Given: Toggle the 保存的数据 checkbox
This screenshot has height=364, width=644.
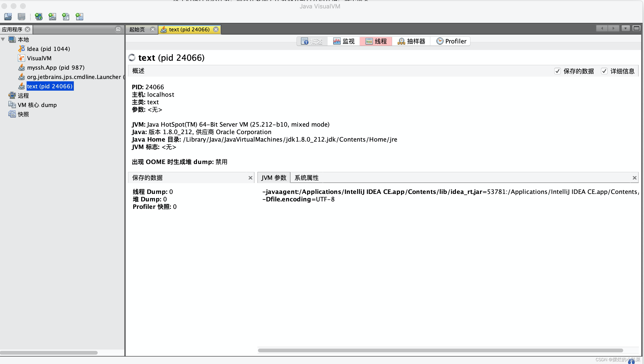Looking at the screenshot, I should 558,71.
